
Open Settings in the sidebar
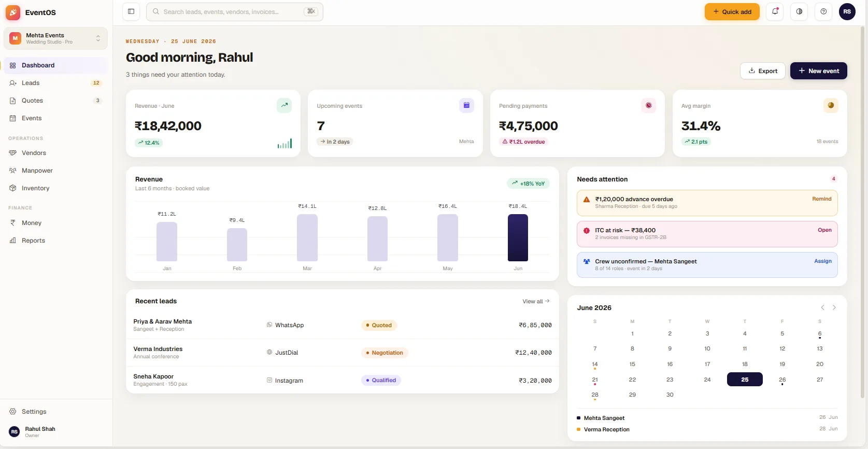click(x=55, y=412)
